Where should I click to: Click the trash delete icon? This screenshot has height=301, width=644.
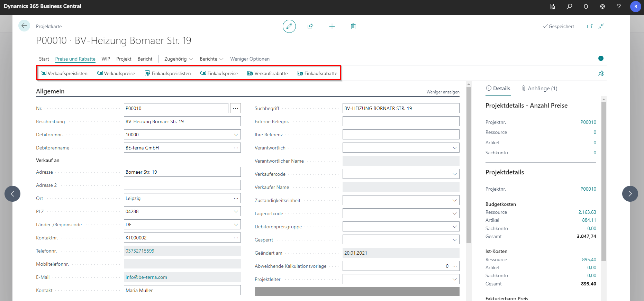point(353,26)
